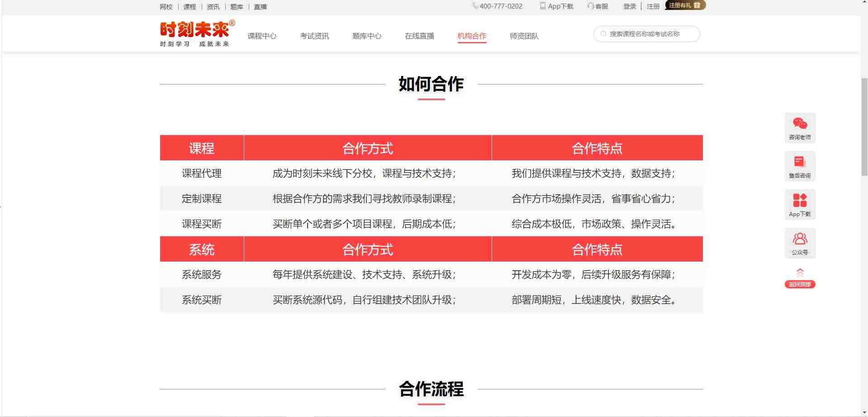
Task: Click the 注册有礼 gift badge
Action: pos(685,5)
